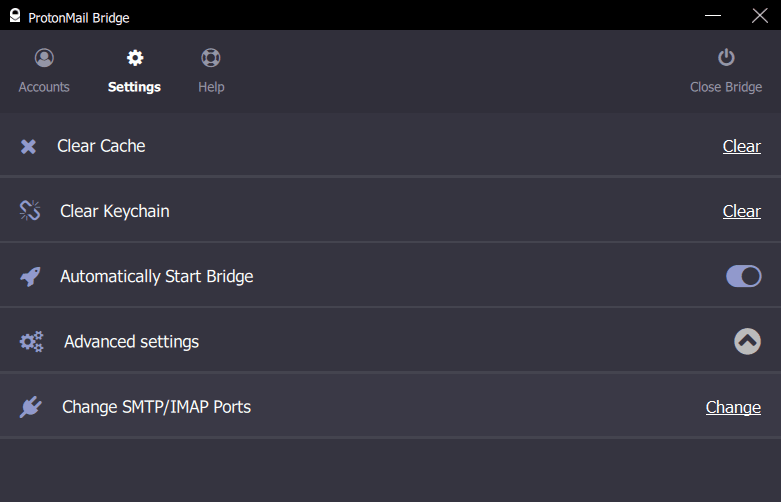Close the ProtonMail Bridge window
Image resolution: width=781 pixels, height=502 pixels.
click(760, 15)
